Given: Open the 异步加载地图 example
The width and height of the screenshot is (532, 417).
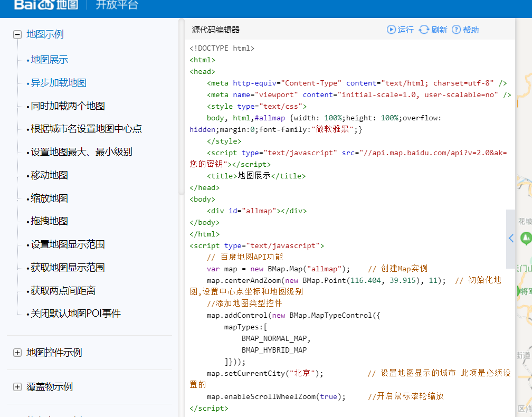Looking at the screenshot, I should [x=59, y=83].
